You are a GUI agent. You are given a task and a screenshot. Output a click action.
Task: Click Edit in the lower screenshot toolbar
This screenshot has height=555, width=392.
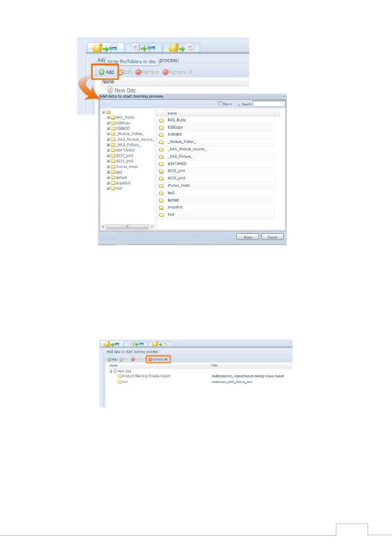click(x=124, y=359)
